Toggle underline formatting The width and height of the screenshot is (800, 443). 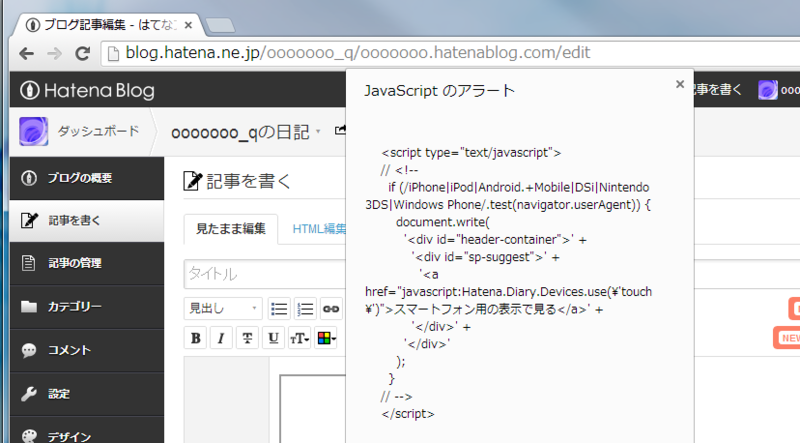tap(273, 338)
